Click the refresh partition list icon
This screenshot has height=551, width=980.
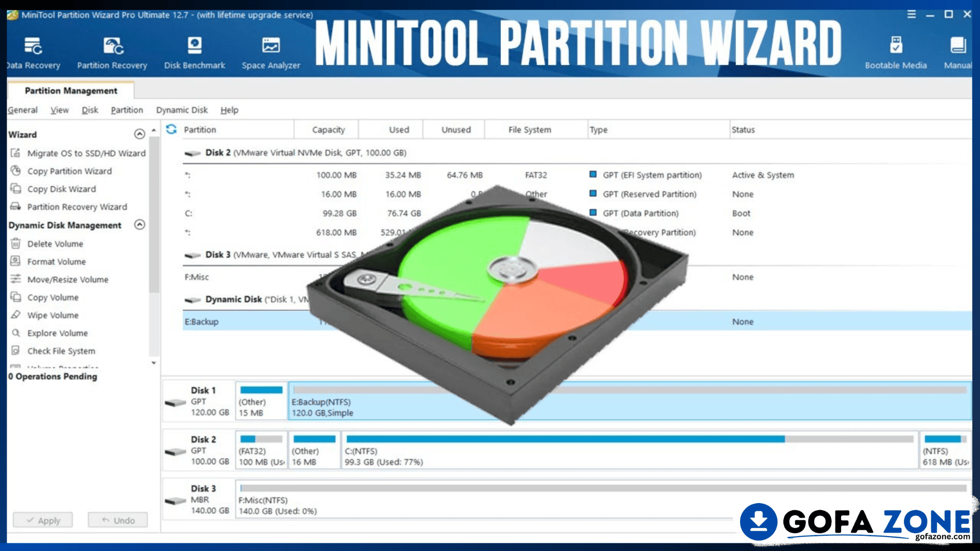pos(171,130)
